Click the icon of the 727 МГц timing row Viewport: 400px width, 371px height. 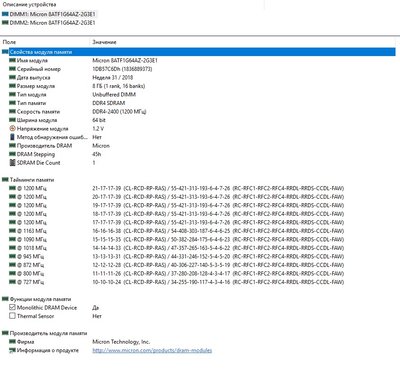coord(12,282)
